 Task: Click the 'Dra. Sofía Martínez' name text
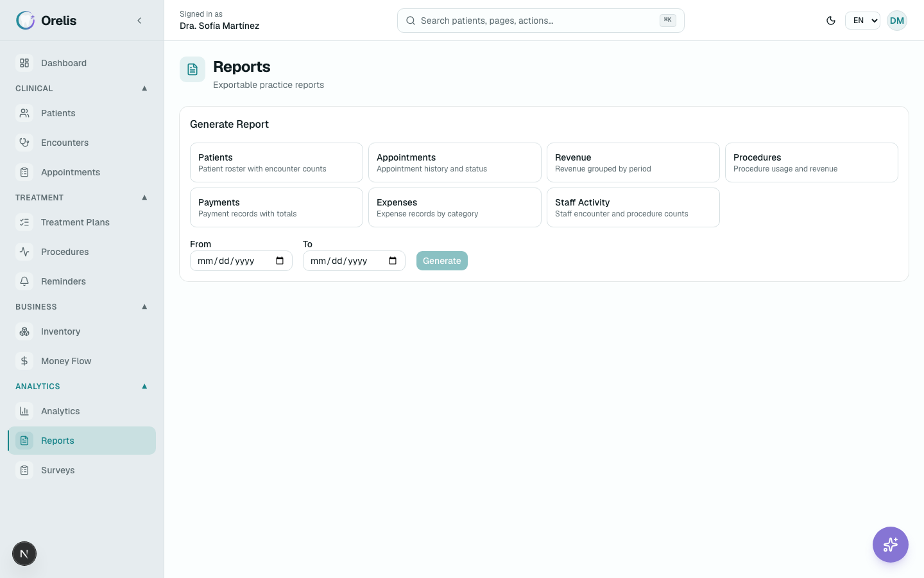219,26
